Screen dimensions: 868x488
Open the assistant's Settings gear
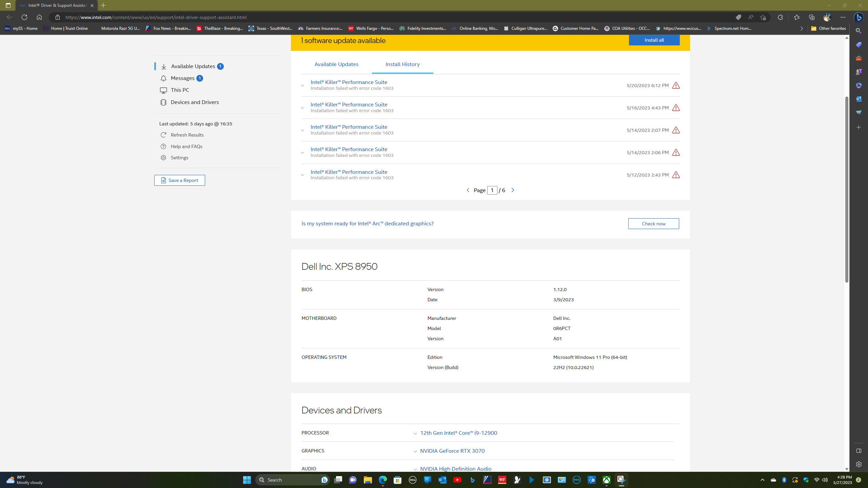[164, 157]
